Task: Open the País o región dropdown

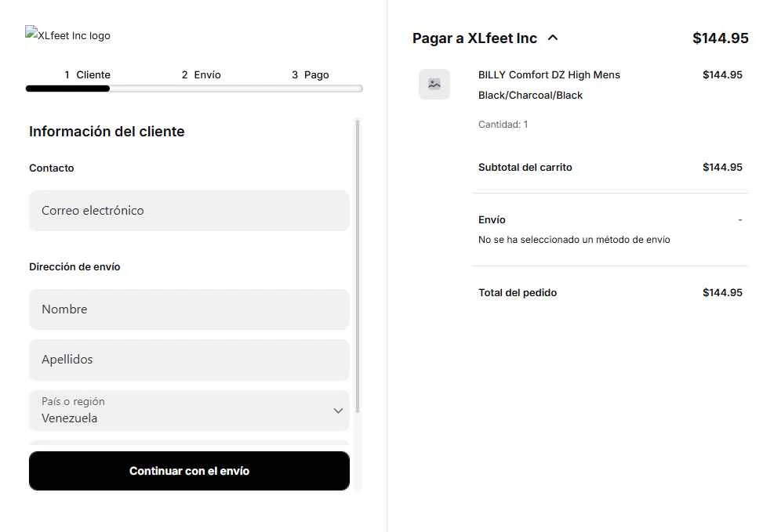Action: [x=190, y=411]
